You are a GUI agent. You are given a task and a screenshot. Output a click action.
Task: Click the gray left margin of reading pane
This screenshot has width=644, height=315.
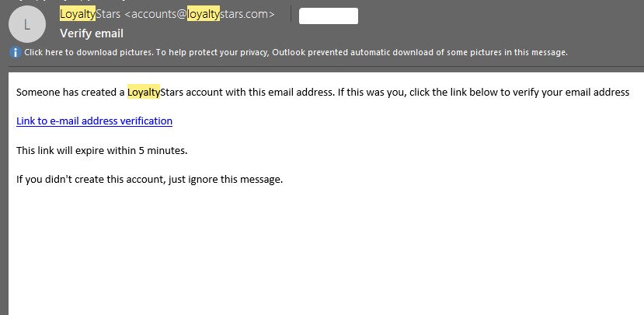coord(4,193)
